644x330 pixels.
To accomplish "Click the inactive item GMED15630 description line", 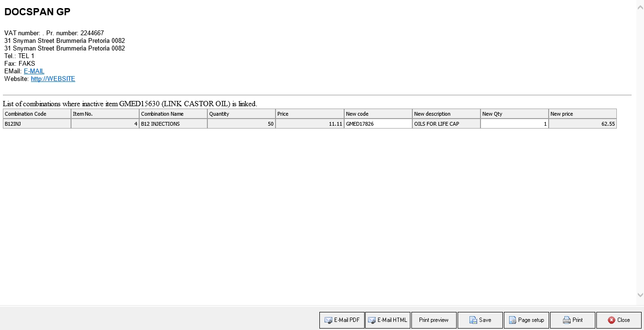I will 130,103.
